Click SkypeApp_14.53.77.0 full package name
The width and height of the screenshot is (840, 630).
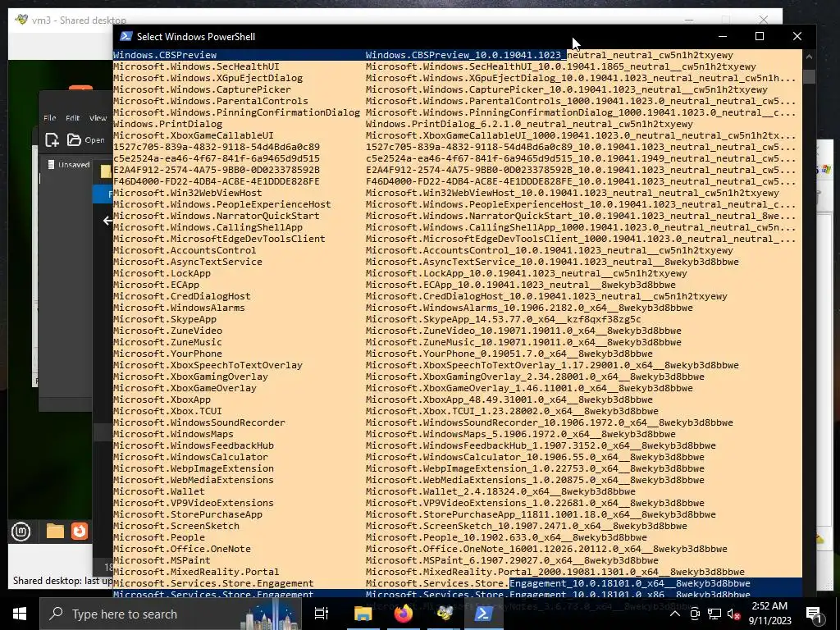click(504, 319)
